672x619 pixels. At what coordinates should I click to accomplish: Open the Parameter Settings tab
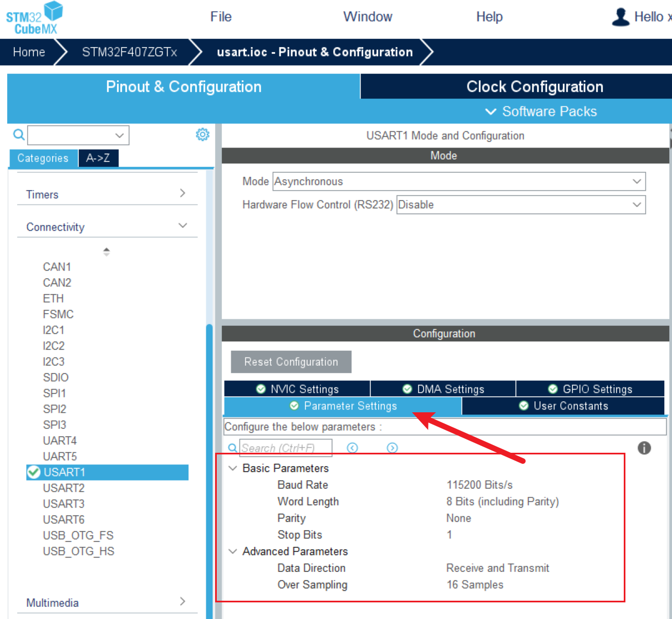(x=343, y=406)
